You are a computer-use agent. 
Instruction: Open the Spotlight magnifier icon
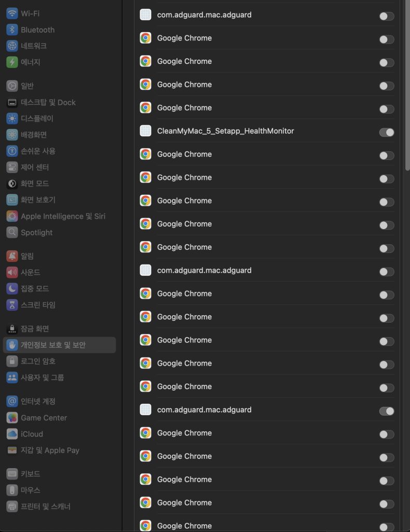click(12, 232)
